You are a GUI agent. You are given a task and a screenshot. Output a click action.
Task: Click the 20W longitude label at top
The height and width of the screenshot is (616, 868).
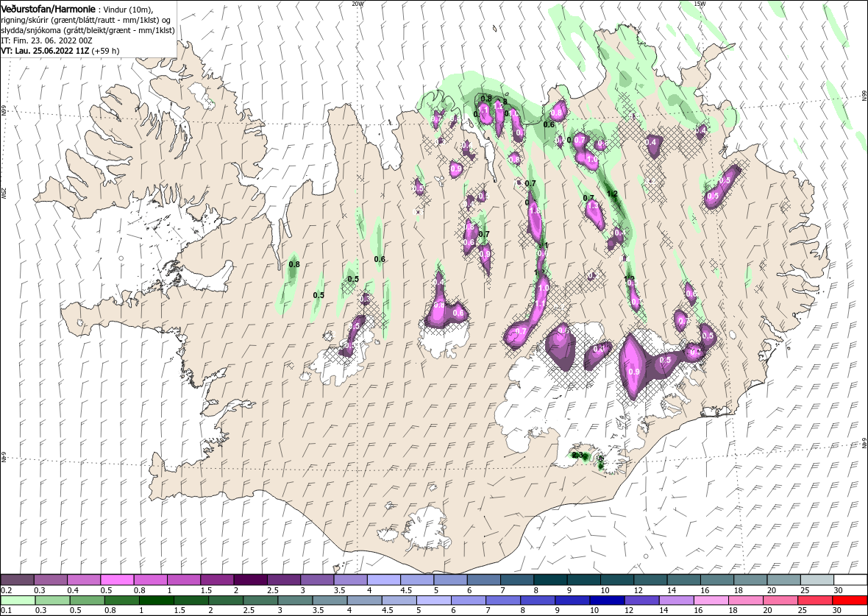pyautogui.click(x=357, y=4)
